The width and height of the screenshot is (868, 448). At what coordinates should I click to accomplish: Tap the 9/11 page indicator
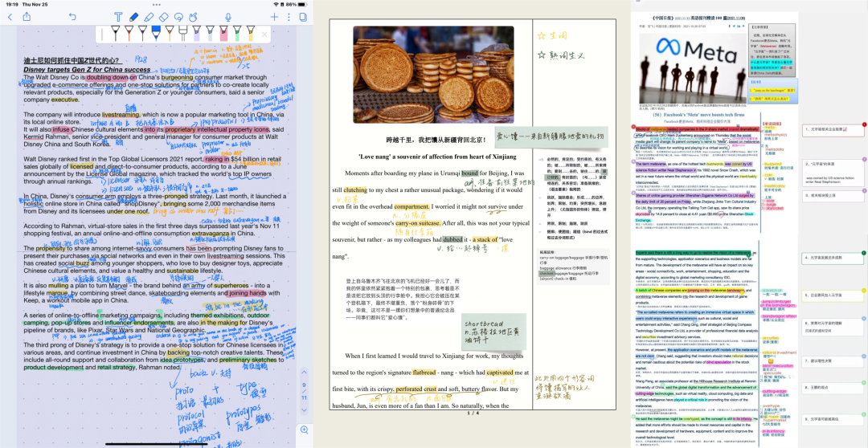pos(304,391)
